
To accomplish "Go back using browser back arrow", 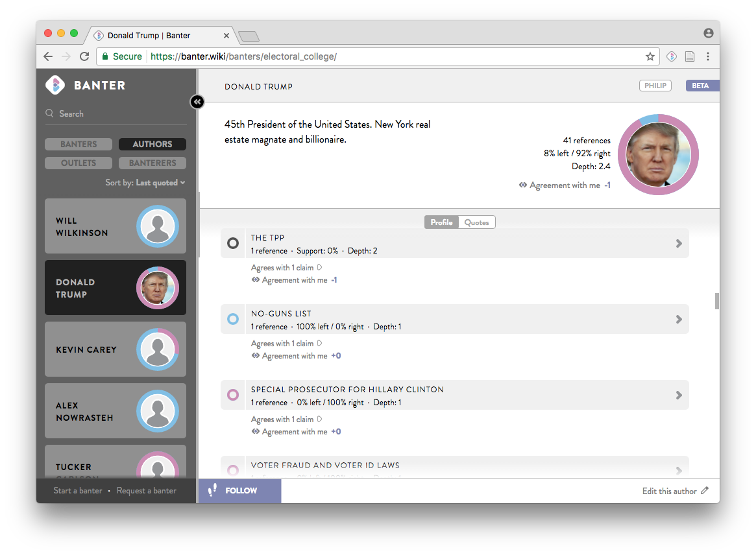I will [48, 56].
